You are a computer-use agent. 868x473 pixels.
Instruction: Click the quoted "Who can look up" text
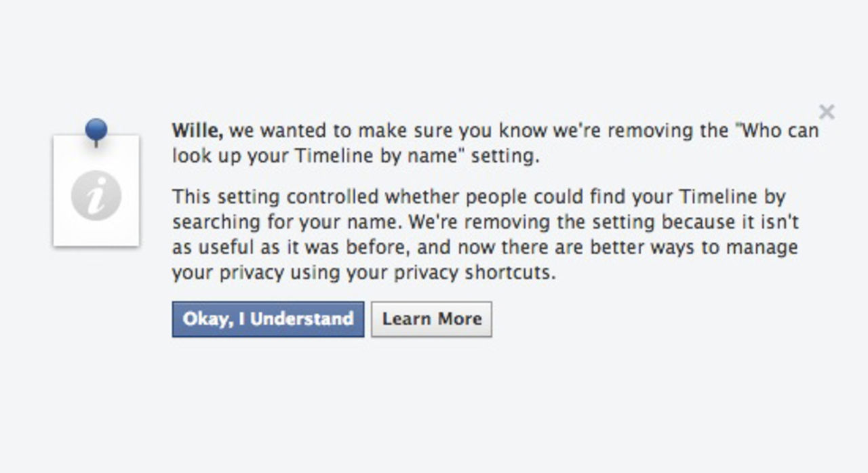click(x=777, y=130)
